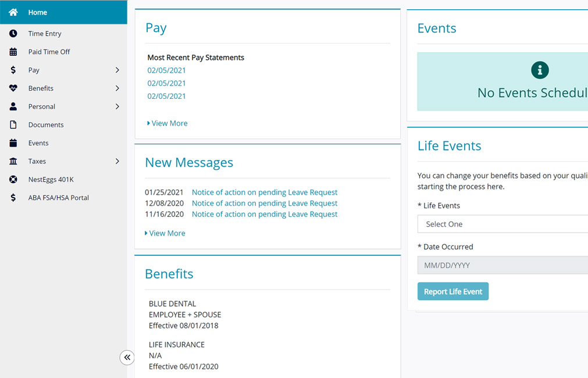Click the Documents file icon
Screen dimensions: 588x378
tap(13, 124)
